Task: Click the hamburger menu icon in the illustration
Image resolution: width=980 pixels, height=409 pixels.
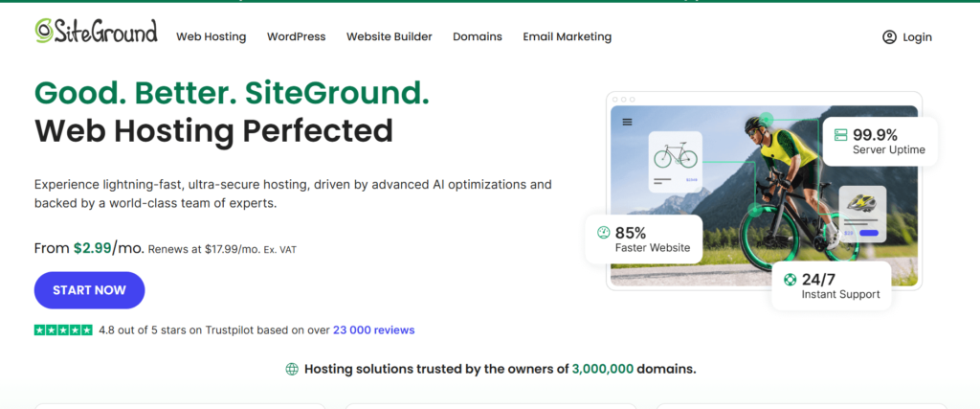Action: (627, 122)
